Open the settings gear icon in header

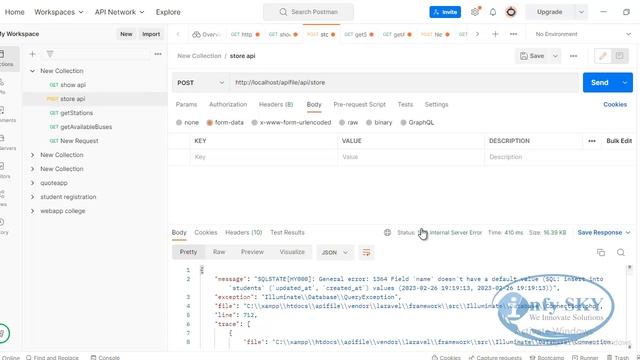pos(475,12)
